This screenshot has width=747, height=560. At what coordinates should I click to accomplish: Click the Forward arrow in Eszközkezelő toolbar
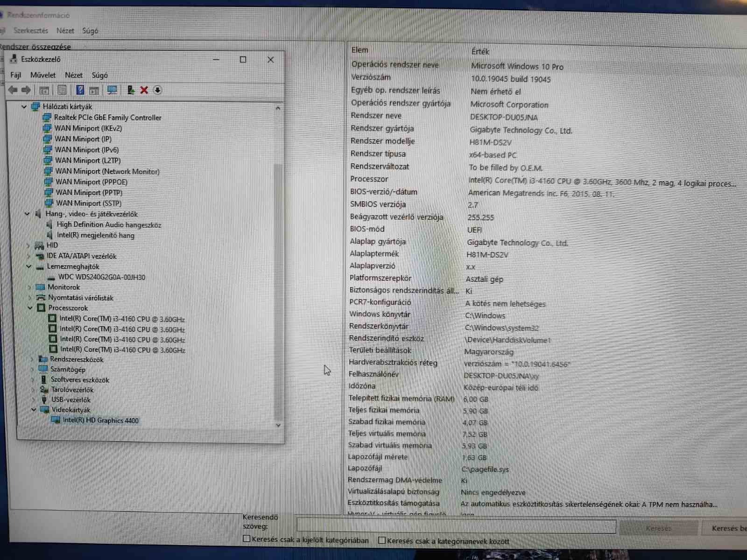[x=26, y=90]
